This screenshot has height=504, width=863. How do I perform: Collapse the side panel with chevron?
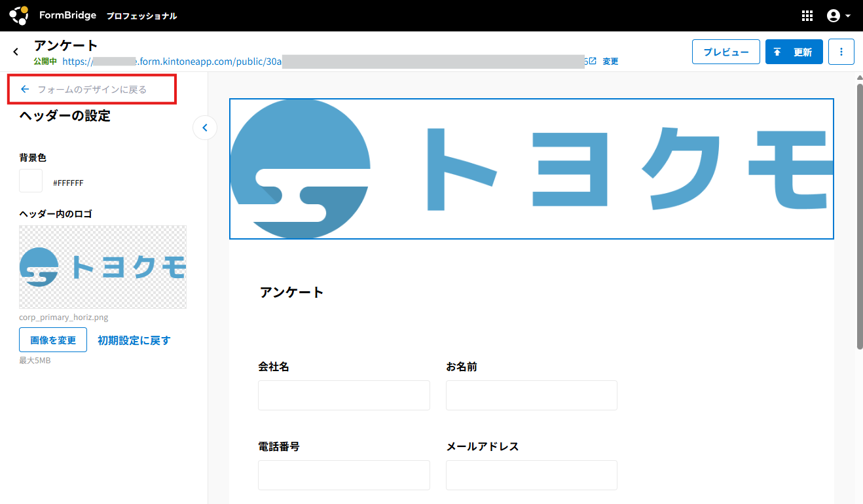205,128
